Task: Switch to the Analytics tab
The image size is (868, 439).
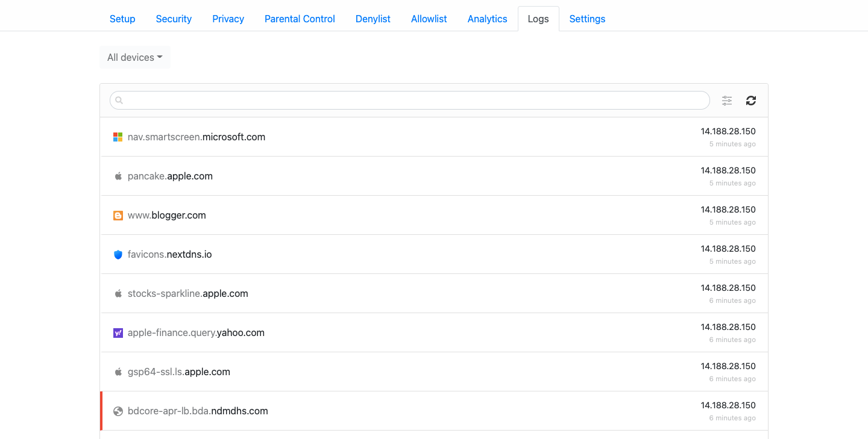Action: tap(487, 19)
